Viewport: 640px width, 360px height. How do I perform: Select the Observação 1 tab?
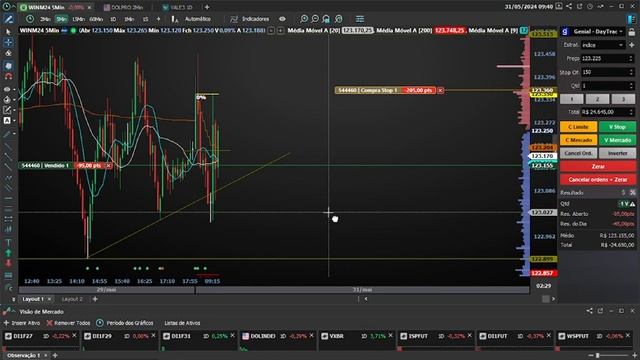24,356
